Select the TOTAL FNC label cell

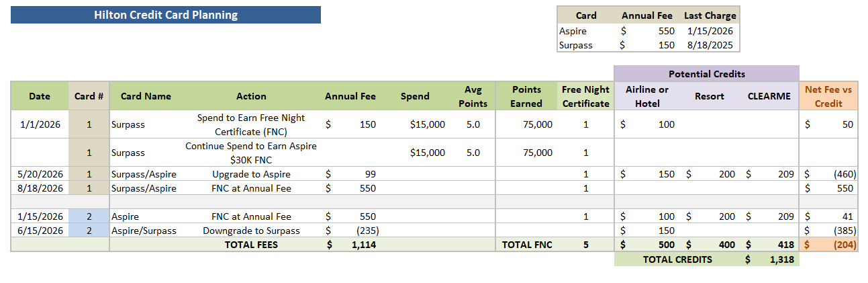click(527, 245)
